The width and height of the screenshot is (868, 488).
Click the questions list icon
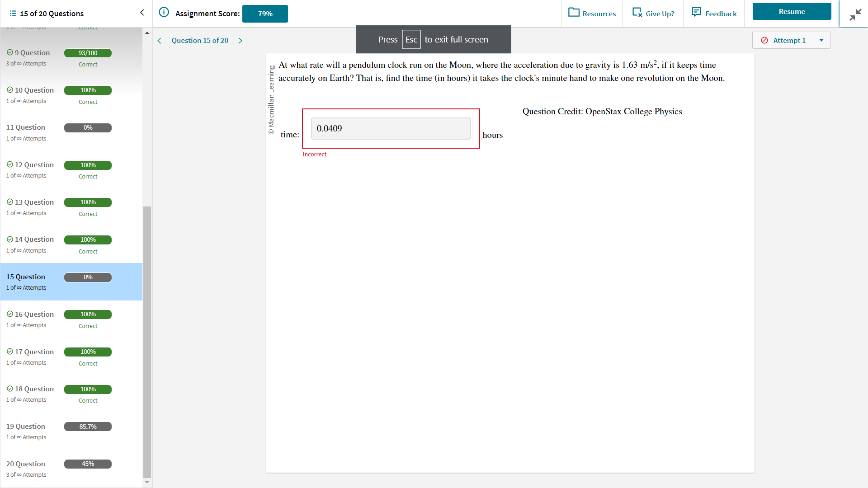pyautogui.click(x=13, y=14)
